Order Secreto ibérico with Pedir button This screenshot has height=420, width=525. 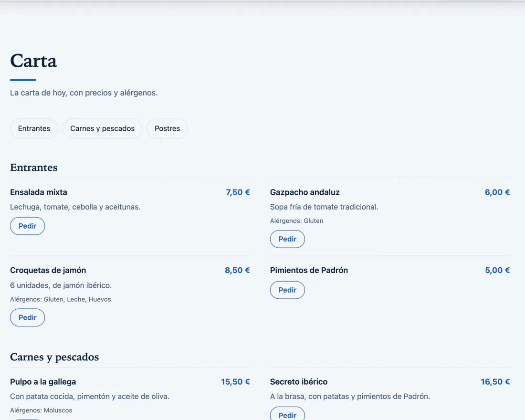click(288, 414)
